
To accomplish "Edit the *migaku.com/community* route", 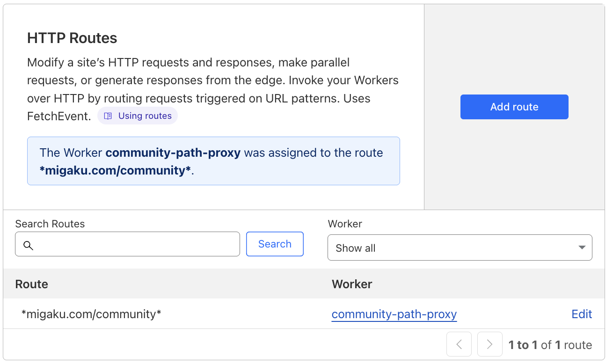I will pyautogui.click(x=582, y=314).
